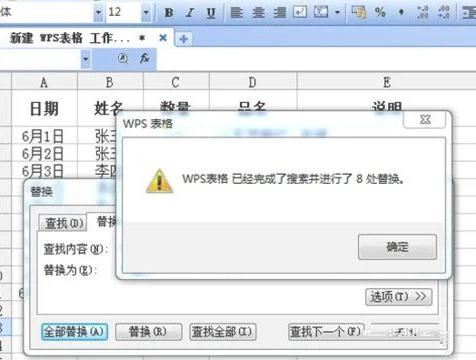Open font name dropdown
This screenshot has height=360, width=476.
pyautogui.click(x=98, y=12)
